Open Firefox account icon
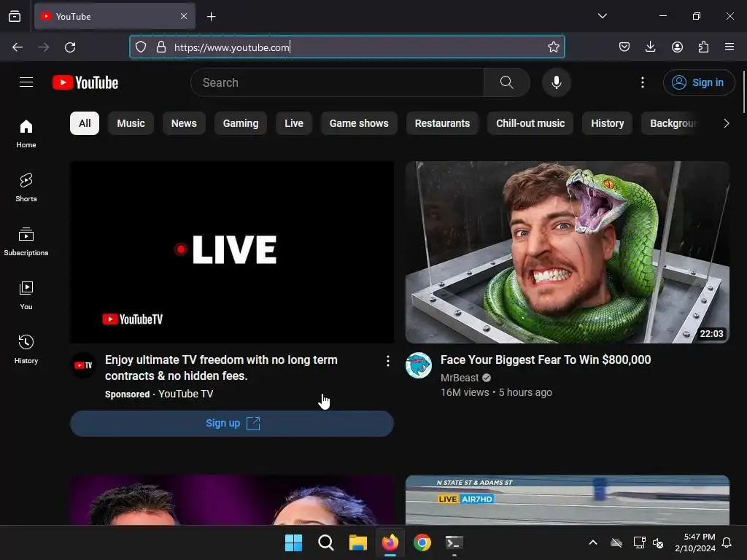Image resolution: width=747 pixels, height=560 pixels. point(677,47)
